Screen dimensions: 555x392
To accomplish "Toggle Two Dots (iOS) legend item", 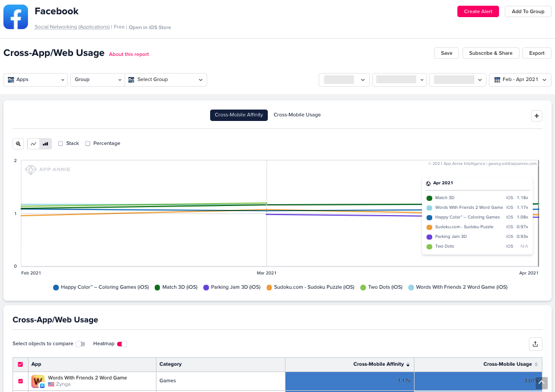I will [x=381, y=287].
